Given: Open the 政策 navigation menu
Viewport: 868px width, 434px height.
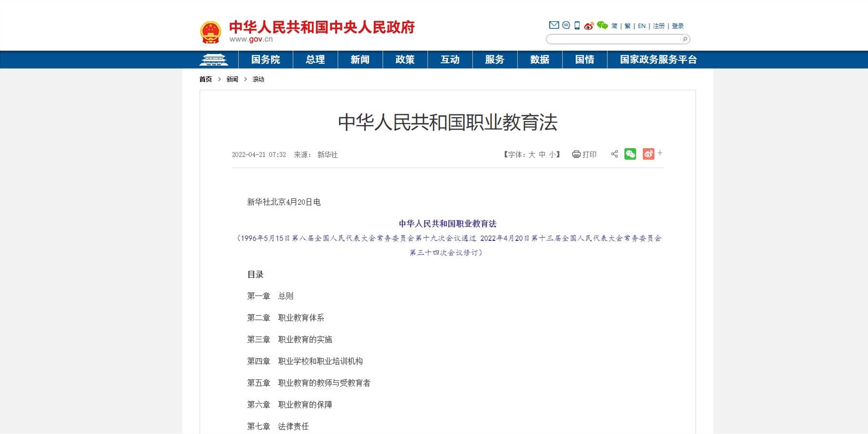Looking at the screenshot, I should tap(405, 60).
